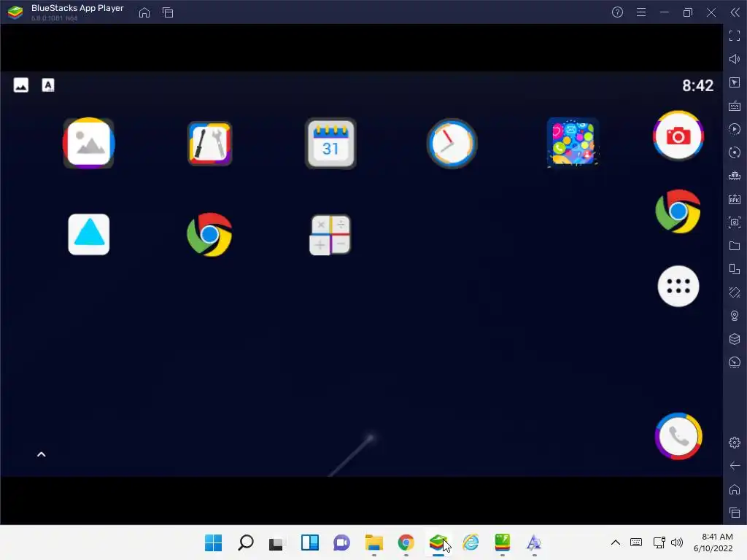Click the Android home button in sidebar

click(x=735, y=489)
